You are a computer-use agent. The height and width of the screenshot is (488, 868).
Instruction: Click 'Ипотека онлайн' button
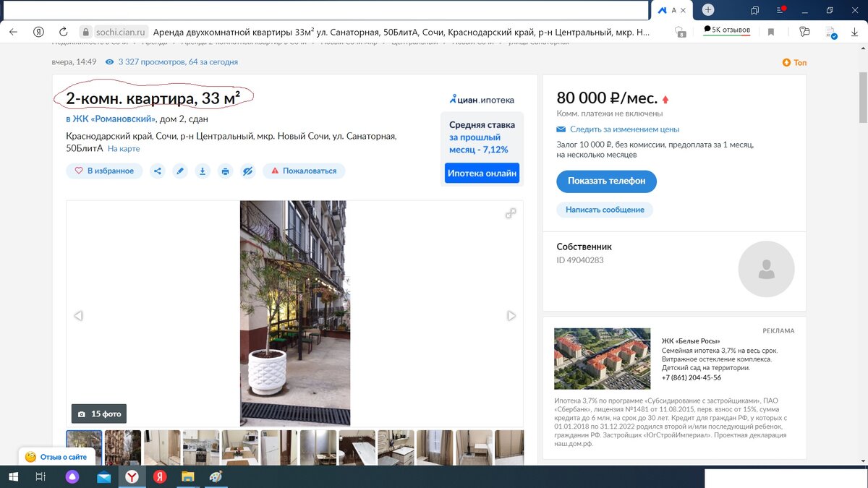[x=482, y=174]
